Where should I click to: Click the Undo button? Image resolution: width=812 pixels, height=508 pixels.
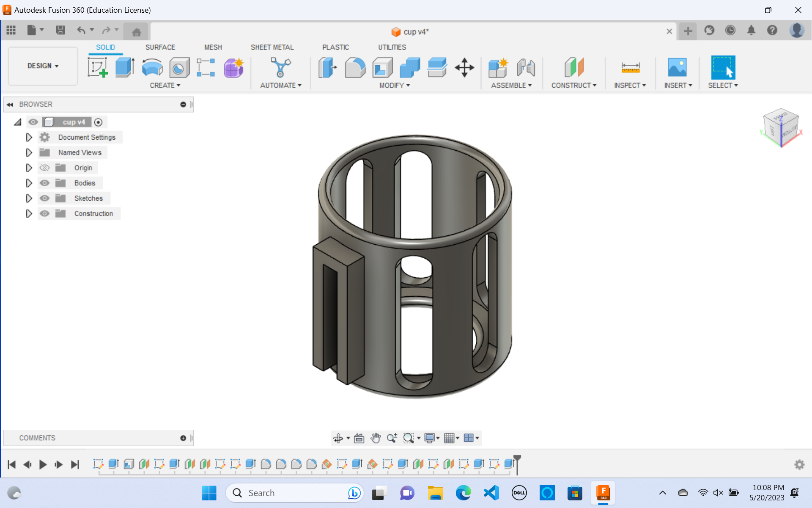pos(81,30)
